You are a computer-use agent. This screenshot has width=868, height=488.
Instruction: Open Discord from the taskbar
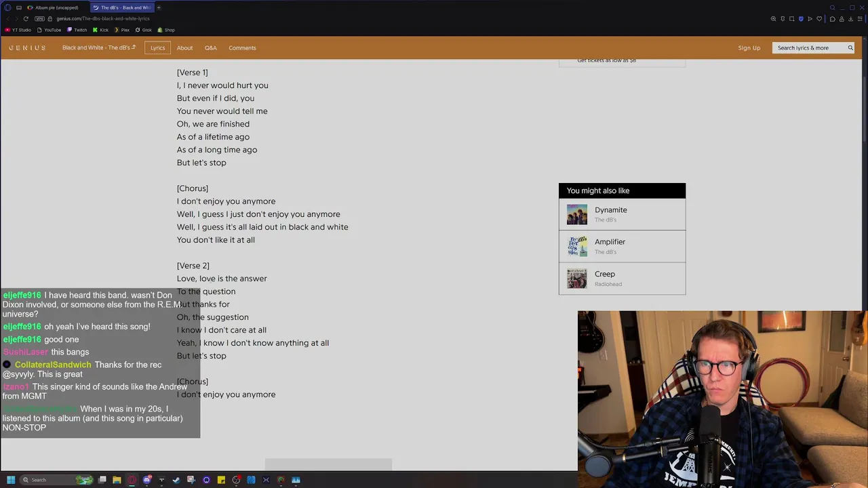(x=147, y=480)
